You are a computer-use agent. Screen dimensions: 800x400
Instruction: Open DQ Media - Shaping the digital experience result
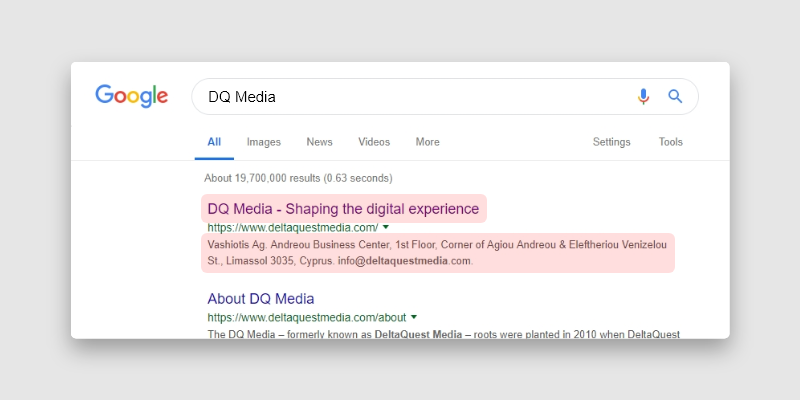coord(343,209)
